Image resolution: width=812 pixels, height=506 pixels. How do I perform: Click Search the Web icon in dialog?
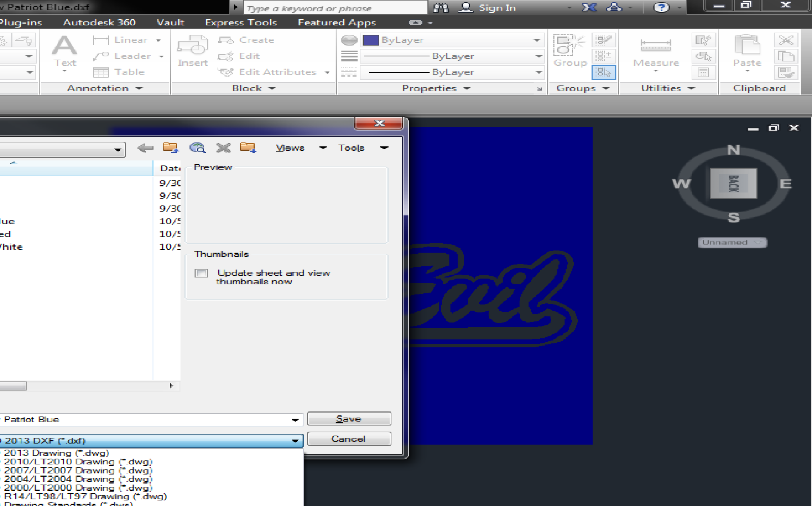(197, 148)
